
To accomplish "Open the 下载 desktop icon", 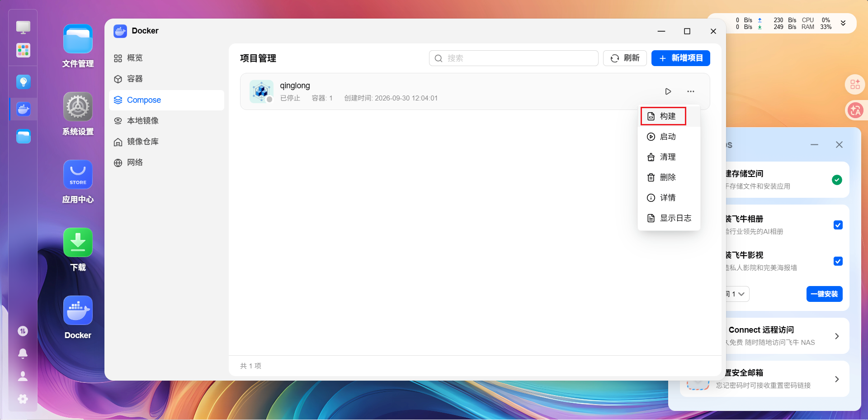I will (78, 243).
